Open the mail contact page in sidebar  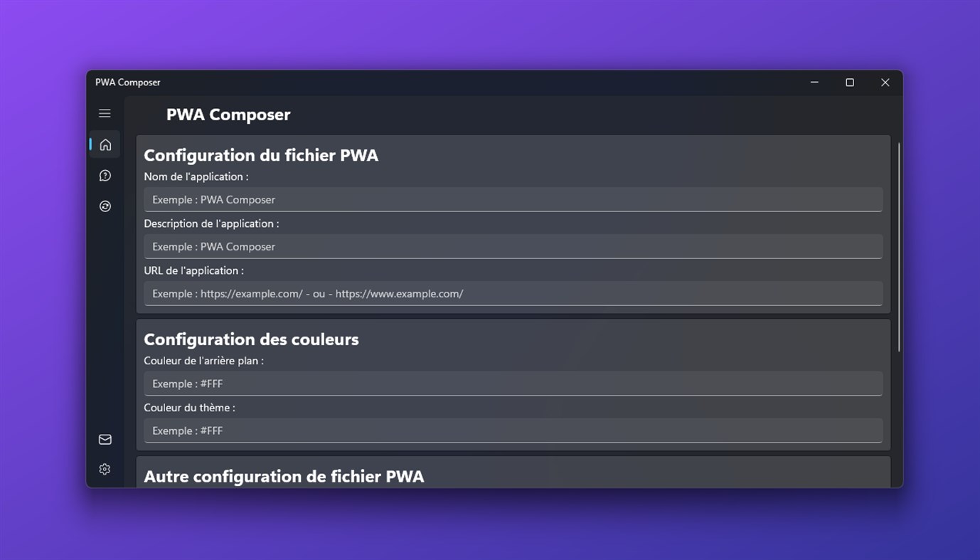(x=105, y=440)
